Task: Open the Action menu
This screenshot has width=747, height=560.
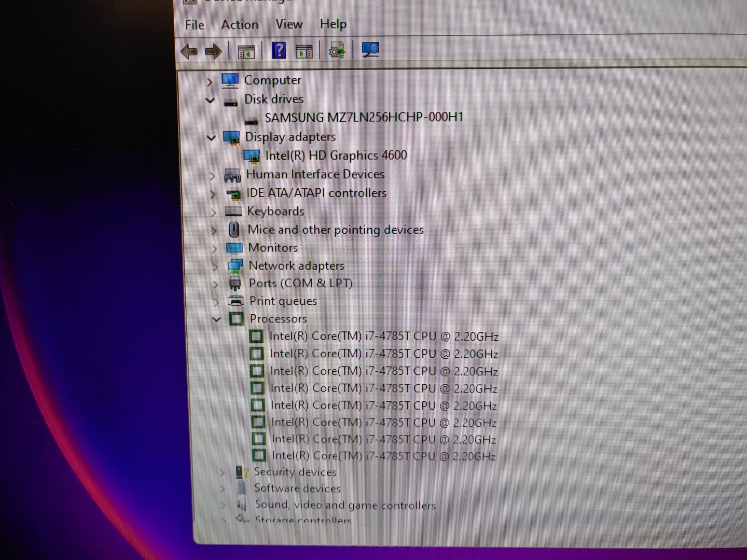Action: [x=240, y=24]
